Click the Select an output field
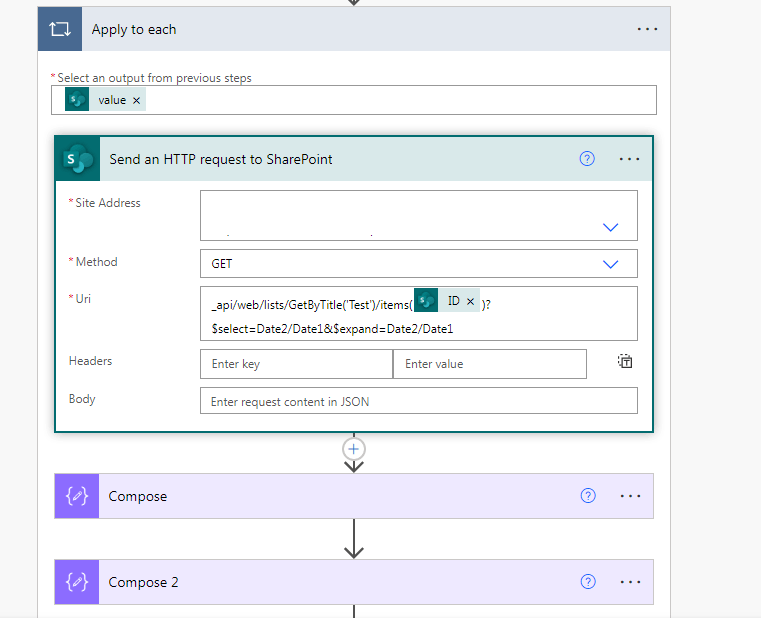The image size is (761, 618). pos(354,100)
